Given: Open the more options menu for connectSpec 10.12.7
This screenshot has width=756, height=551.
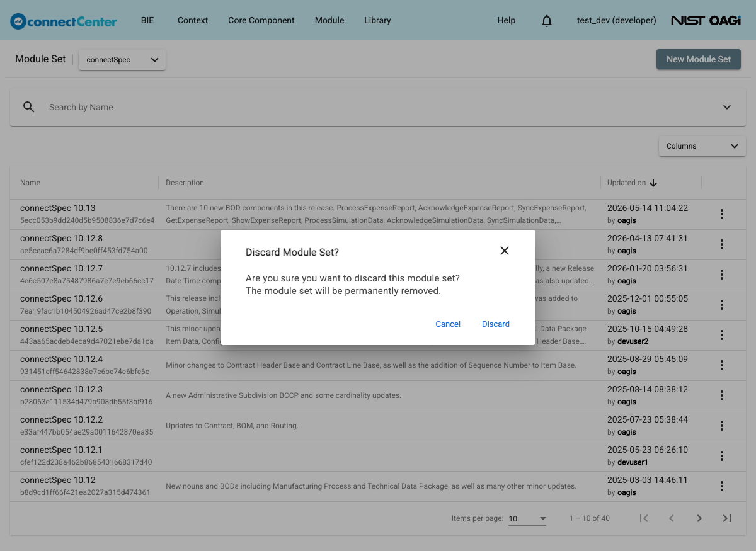Looking at the screenshot, I should pos(722,275).
